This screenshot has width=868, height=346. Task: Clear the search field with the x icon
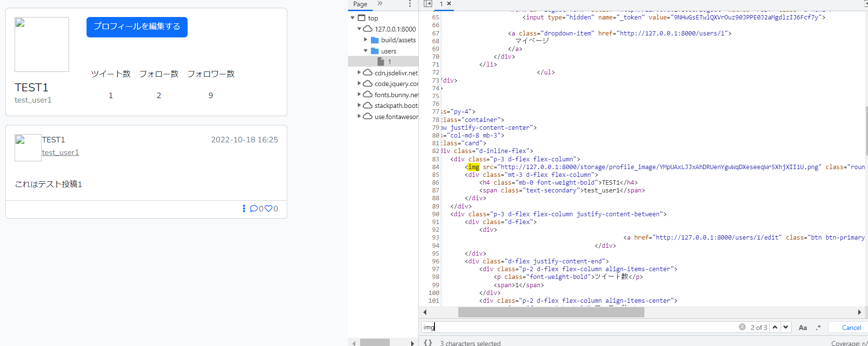tap(742, 327)
